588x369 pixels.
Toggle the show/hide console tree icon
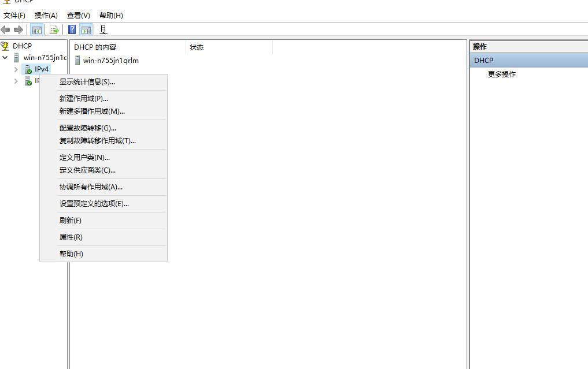click(36, 29)
